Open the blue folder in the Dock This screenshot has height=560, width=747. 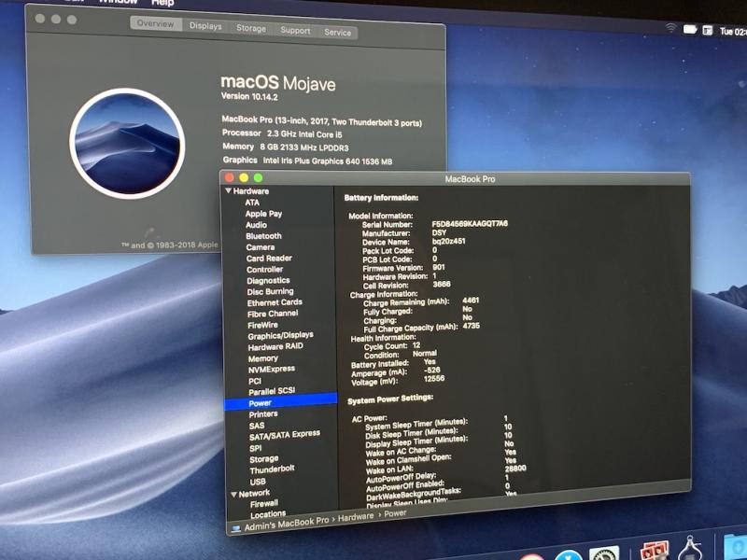[735, 548]
